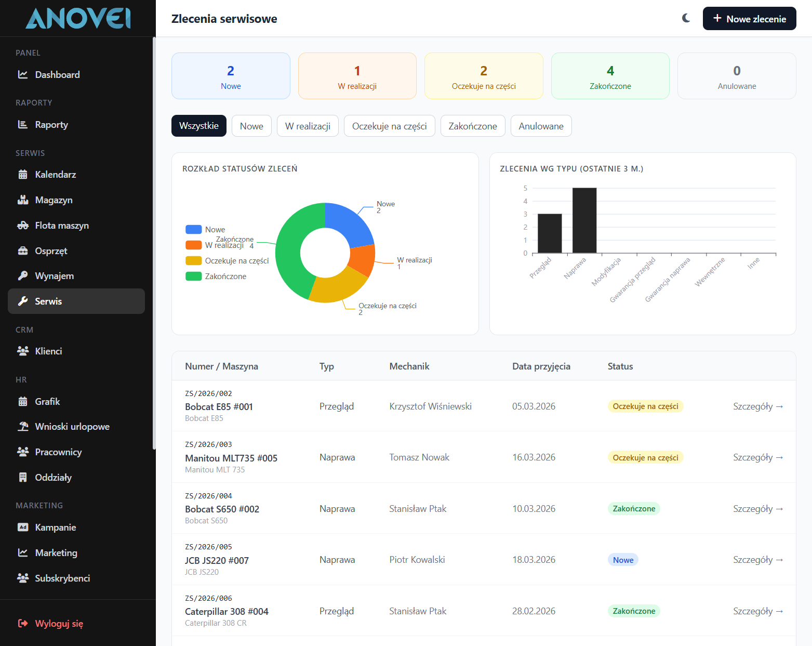Viewport: 812px width, 646px height.
Task: Click the Kalendarz calendar icon in sidebar
Action: point(23,175)
